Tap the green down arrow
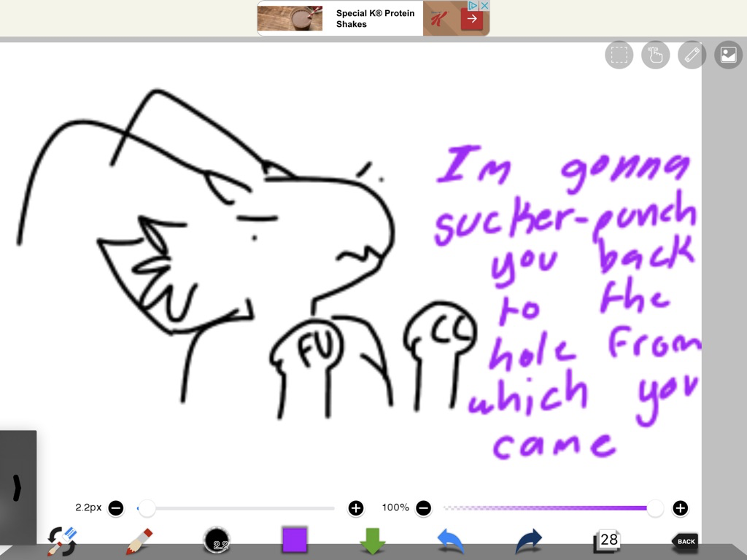This screenshot has height=560, width=747. click(x=373, y=542)
